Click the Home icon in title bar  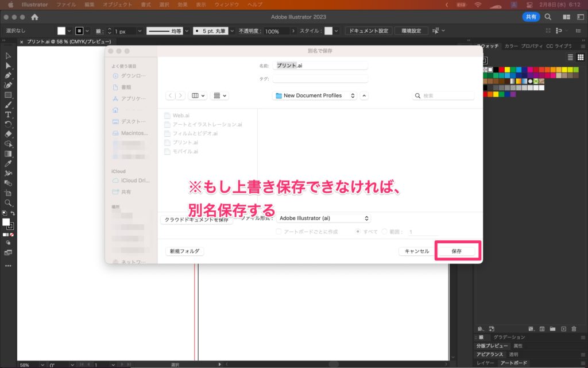coord(34,17)
